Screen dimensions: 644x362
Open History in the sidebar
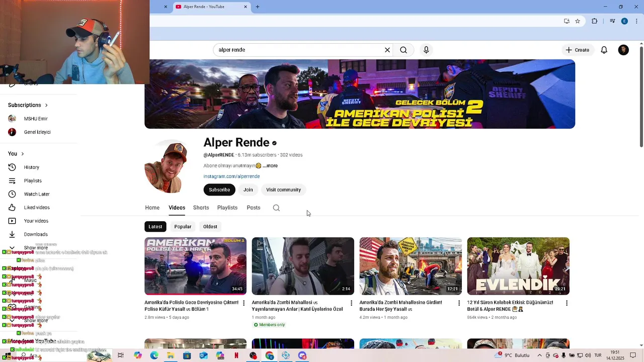[x=31, y=167]
